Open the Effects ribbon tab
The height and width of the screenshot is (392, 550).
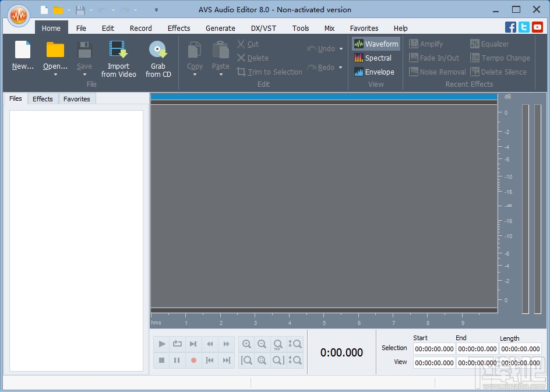click(178, 28)
